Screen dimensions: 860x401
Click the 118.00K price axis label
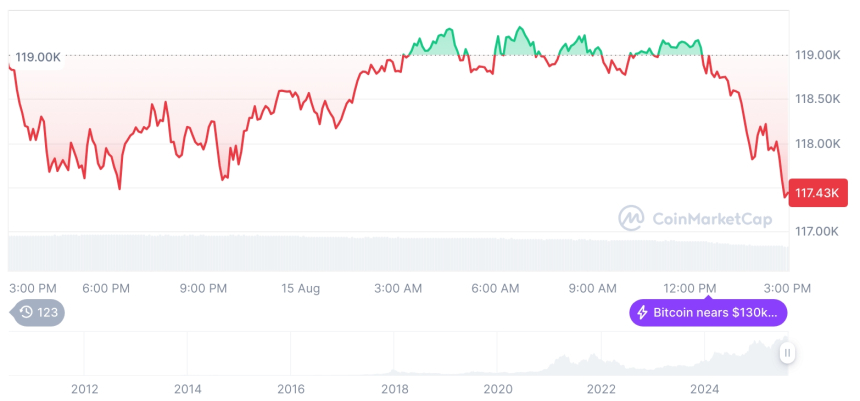point(817,143)
